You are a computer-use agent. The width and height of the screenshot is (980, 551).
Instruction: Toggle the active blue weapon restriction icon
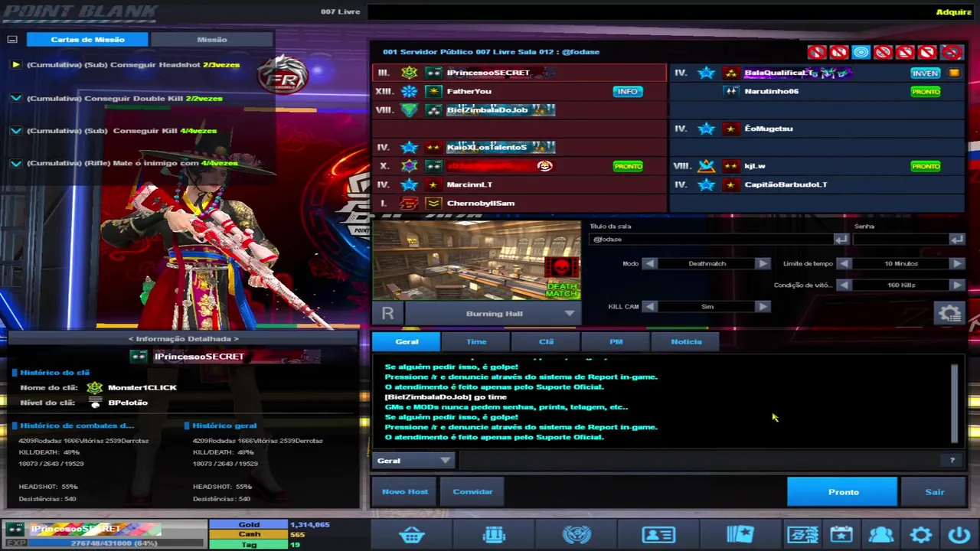pyautogui.click(x=861, y=52)
